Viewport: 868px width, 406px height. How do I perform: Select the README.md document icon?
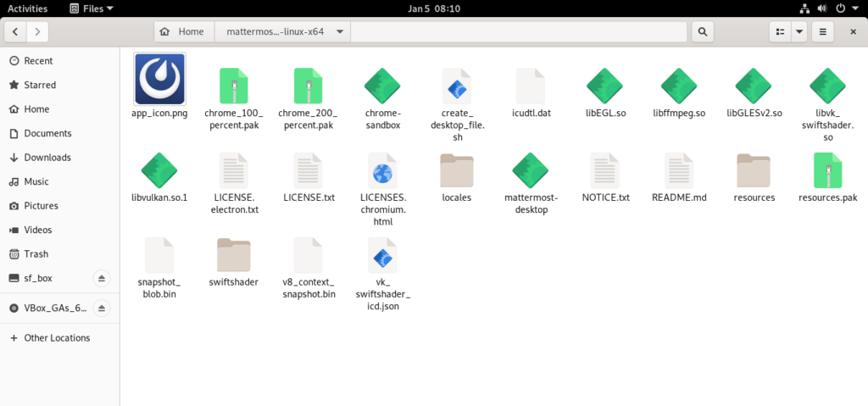click(679, 170)
